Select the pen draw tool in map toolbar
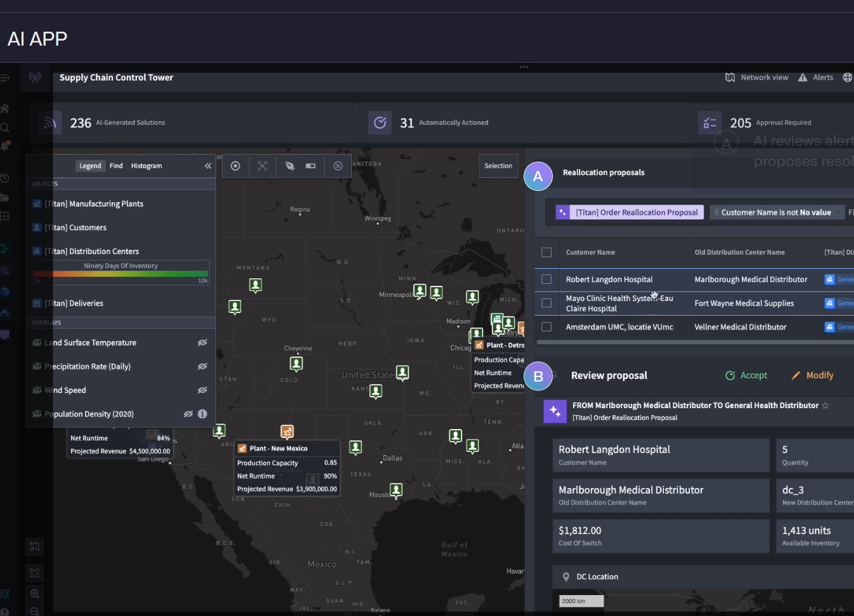The height and width of the screenshot is (616, 854). coord(290,166)
